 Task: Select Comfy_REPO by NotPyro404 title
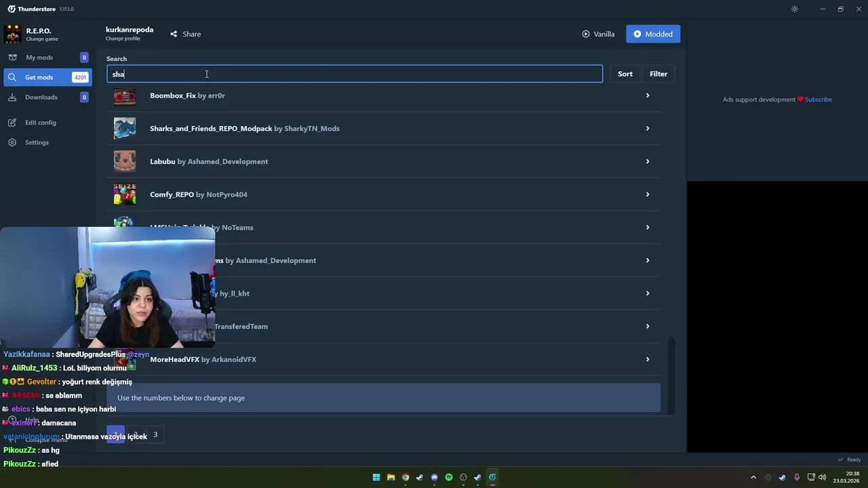coord(199,195)
